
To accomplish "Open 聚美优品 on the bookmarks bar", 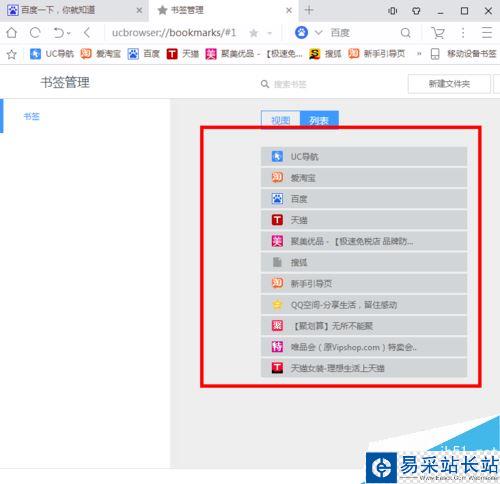I will coord(254,54).
